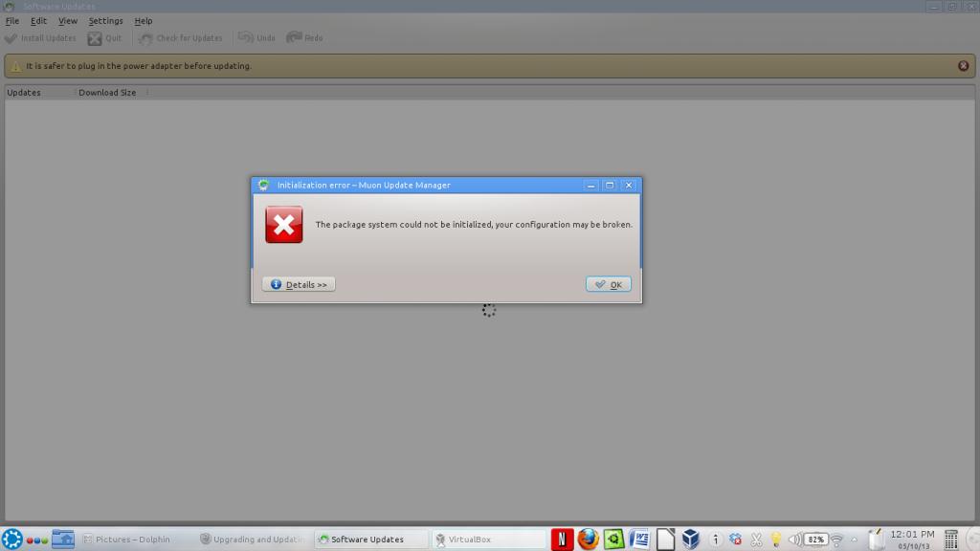Show hidden system tray icons arrow
980x551 pixels.
click(854, 540)
